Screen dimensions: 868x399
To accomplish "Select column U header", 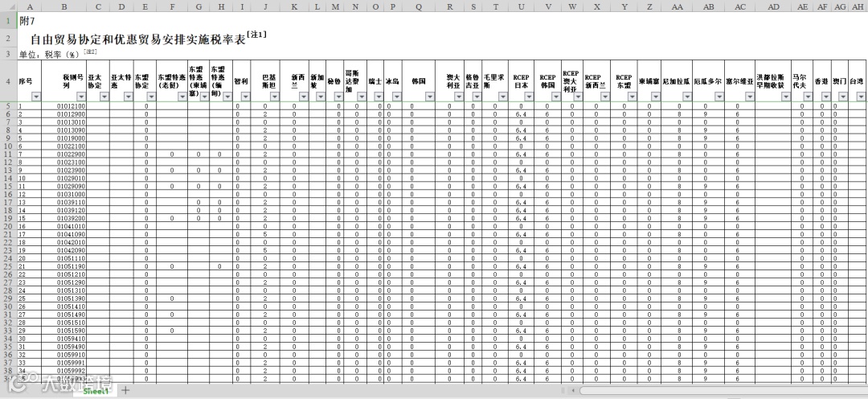I will [x=522, y=6].
